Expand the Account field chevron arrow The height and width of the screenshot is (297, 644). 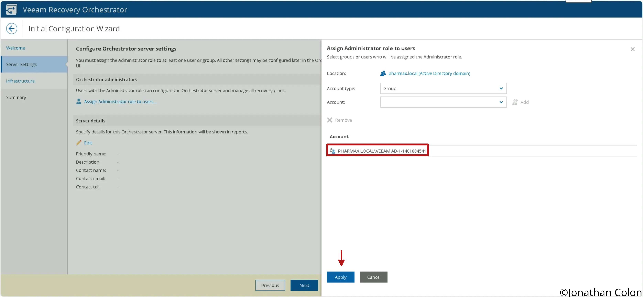[501, 102]
